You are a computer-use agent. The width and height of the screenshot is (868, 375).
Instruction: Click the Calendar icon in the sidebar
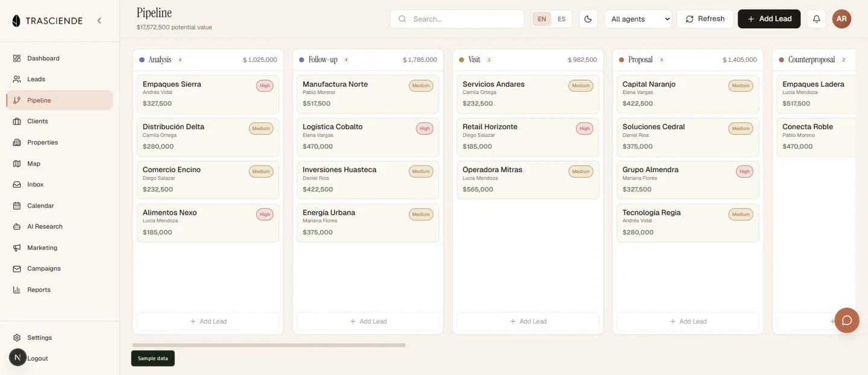pos(17,206)
